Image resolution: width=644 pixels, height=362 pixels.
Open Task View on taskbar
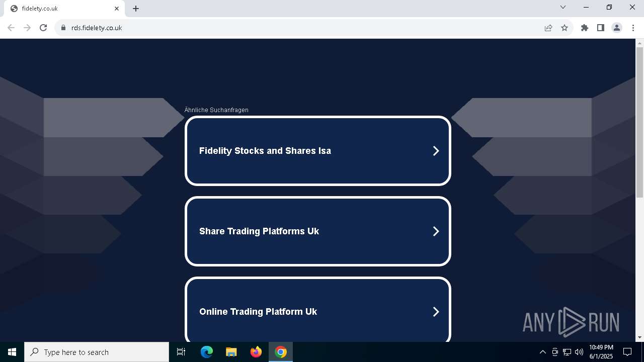(181, 352)
